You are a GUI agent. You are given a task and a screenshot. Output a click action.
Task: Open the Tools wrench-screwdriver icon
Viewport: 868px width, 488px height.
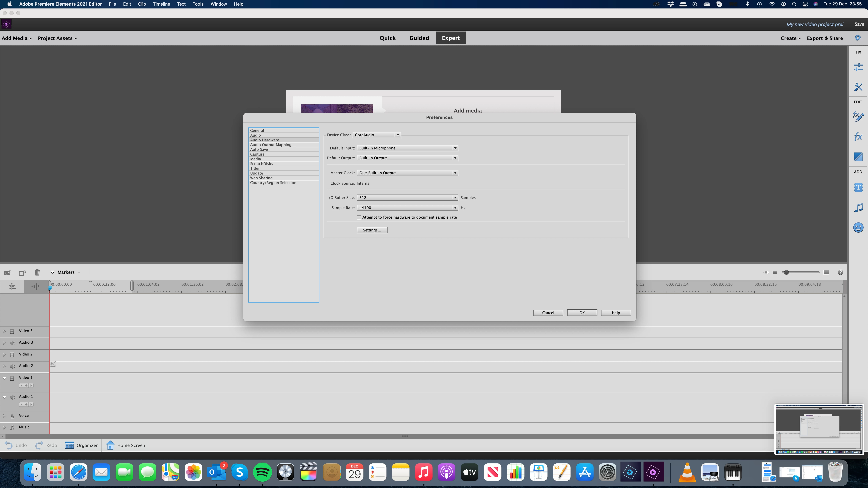(x=858, y=87)
